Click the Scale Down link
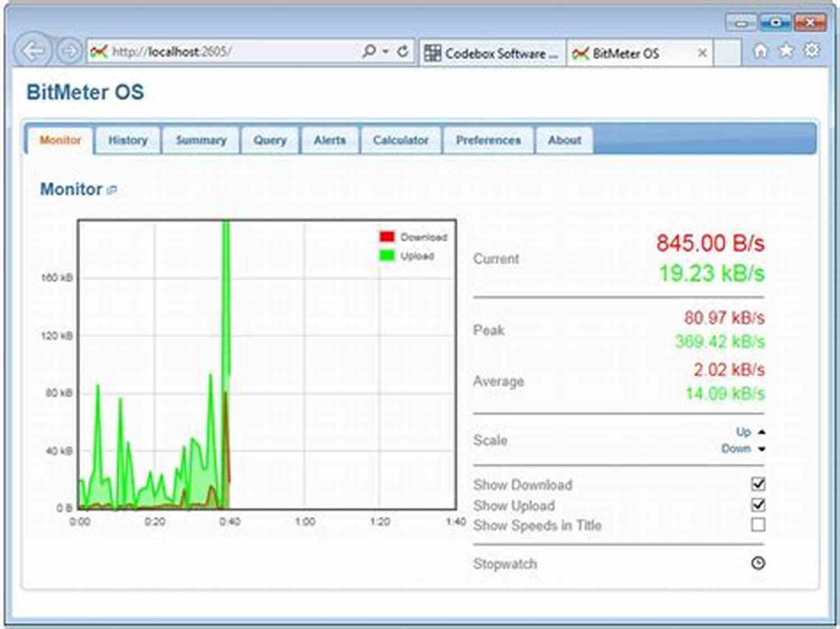The height and width of the screenshot is (629, 840). click(x=736, y=449)
